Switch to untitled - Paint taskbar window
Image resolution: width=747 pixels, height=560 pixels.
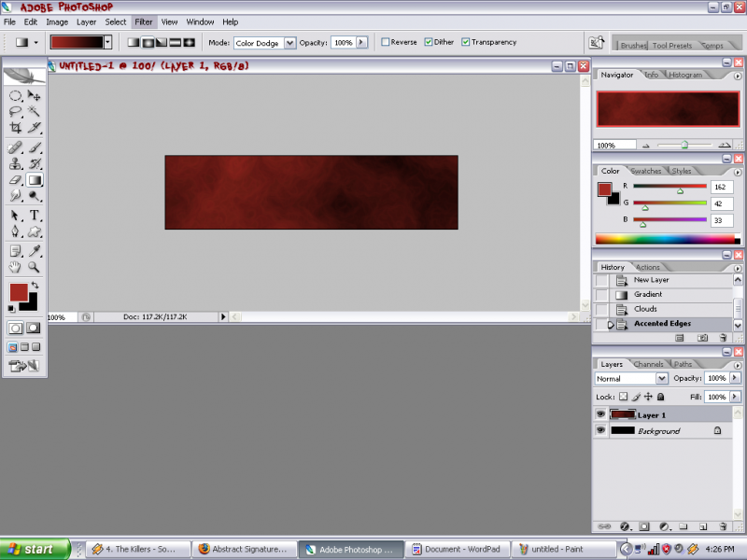click(x=564, y=549)
